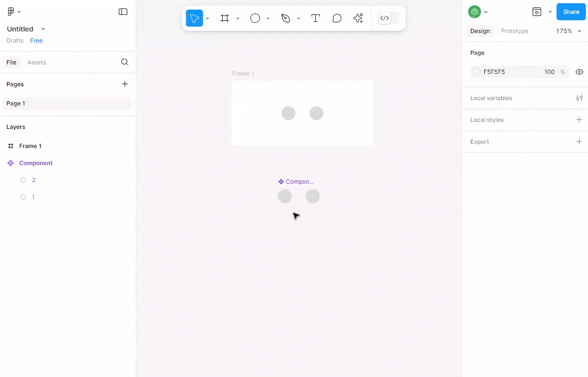Open the user avatar menu
Screen dimensions: 588x377
[x=475, y=12]
